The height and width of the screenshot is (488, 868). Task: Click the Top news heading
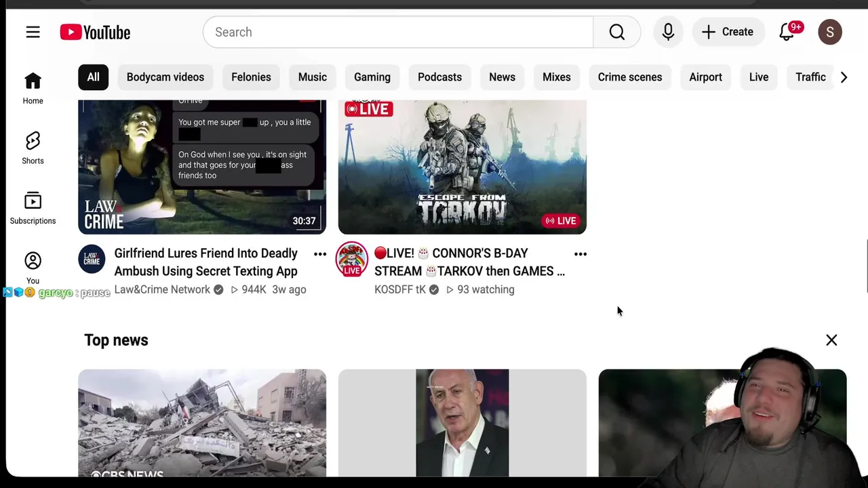(116, 340)
